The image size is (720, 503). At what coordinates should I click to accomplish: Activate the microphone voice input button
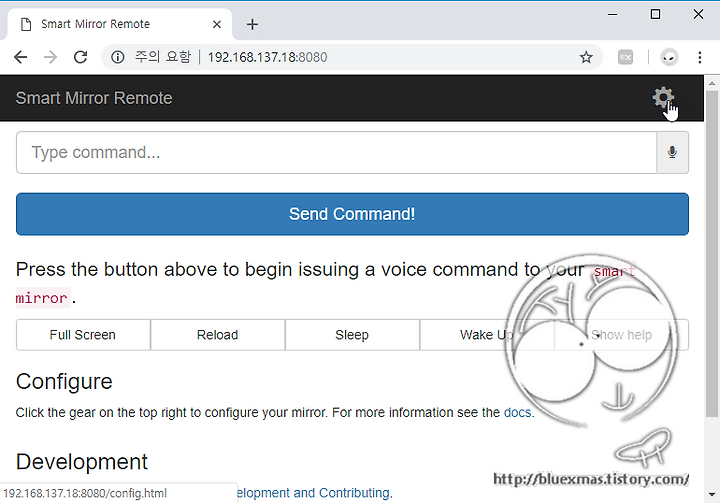672,153
